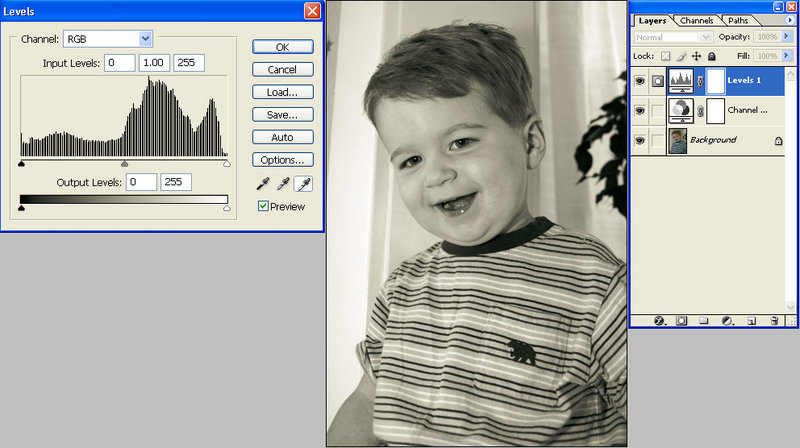
Task: Click the delete layer trash icon
Action: click(775, 321)
